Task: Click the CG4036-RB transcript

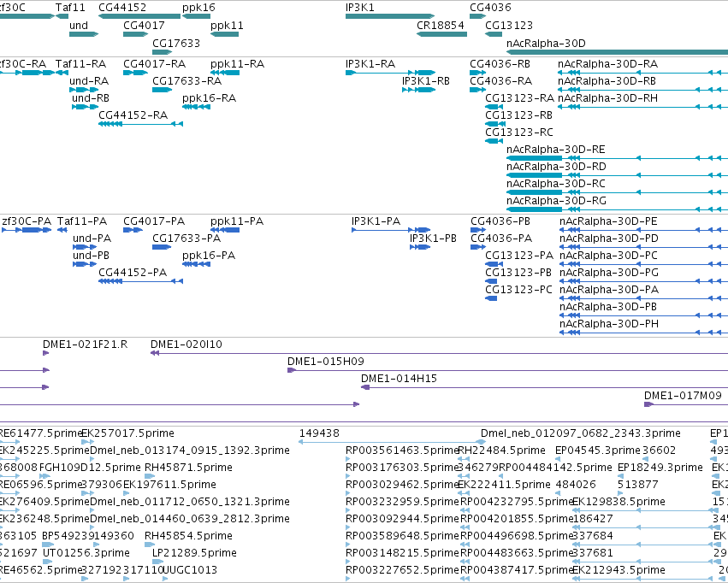Action: [x=477, y=73]
